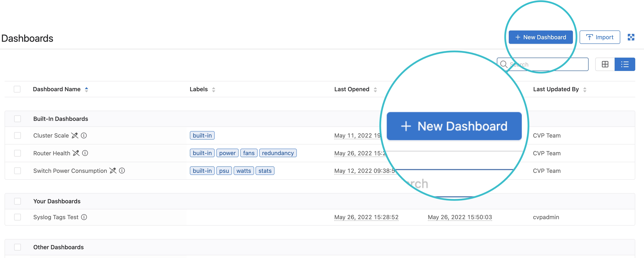
Task: Click info icon next to Cluster Scale
Action: [84, 135]
